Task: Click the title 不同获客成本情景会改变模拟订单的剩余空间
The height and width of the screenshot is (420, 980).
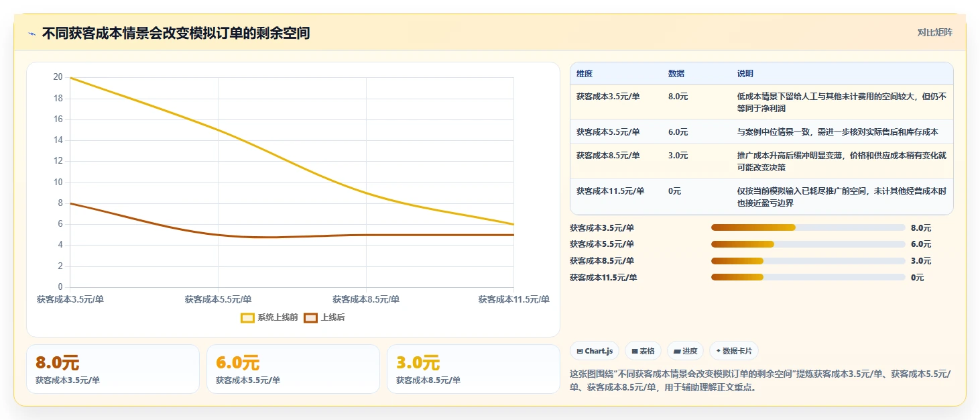Action: tap(176, 33)
